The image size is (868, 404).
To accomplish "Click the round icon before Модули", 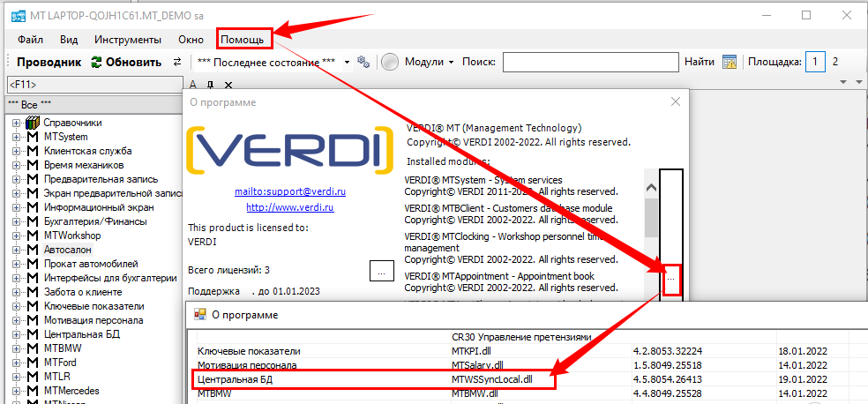I will click(x=390, y=63).
